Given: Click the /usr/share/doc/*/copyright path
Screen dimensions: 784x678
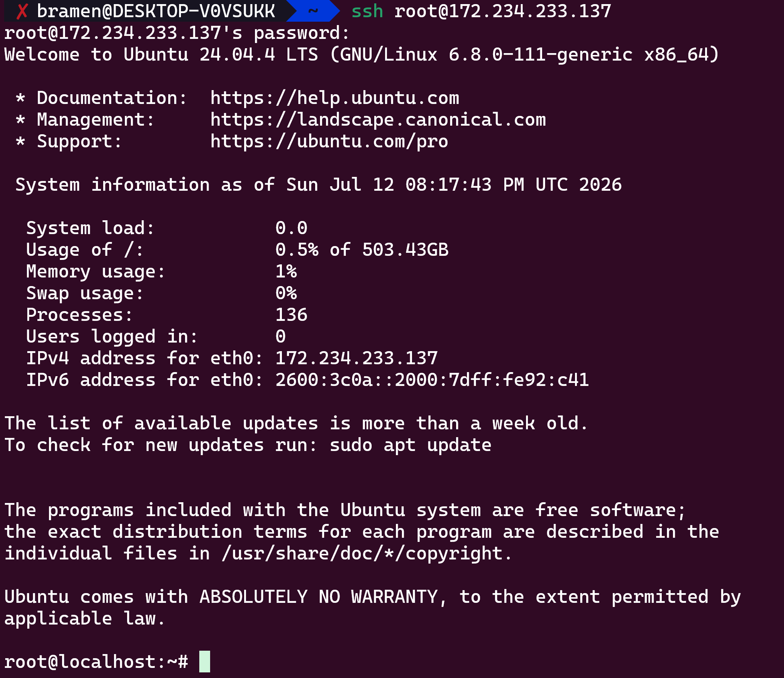Looking at the screenshot, I should tap(367, 554).
